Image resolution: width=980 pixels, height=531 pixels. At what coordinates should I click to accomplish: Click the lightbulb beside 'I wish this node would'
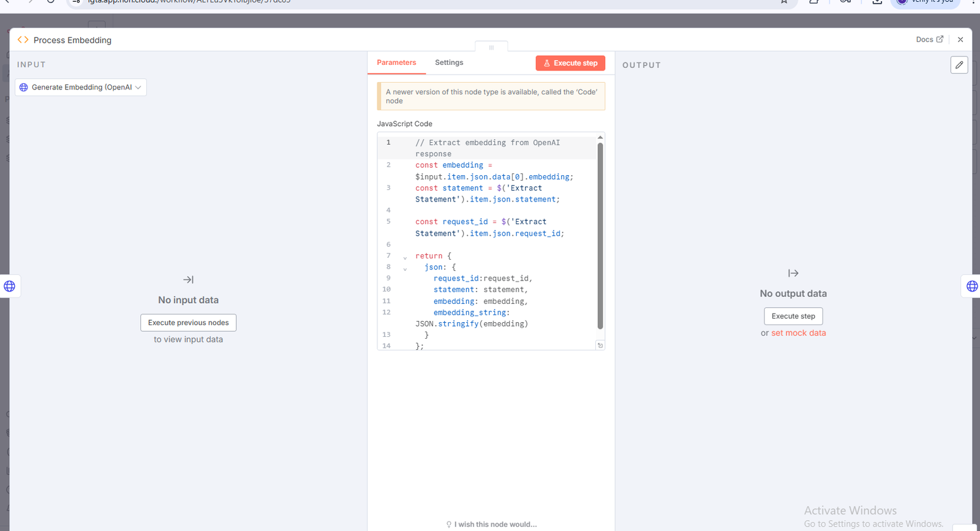coord(448,524)
